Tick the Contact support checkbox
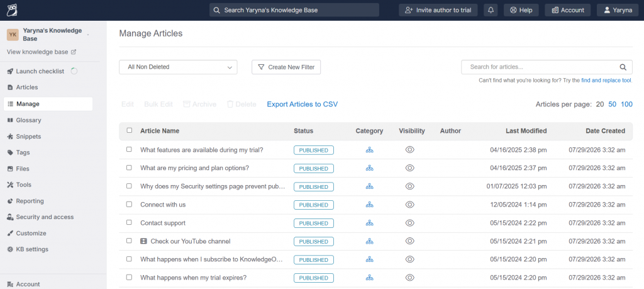Viewport: 644px width, 289px height. pyautogui.click(x=129, y=222)
